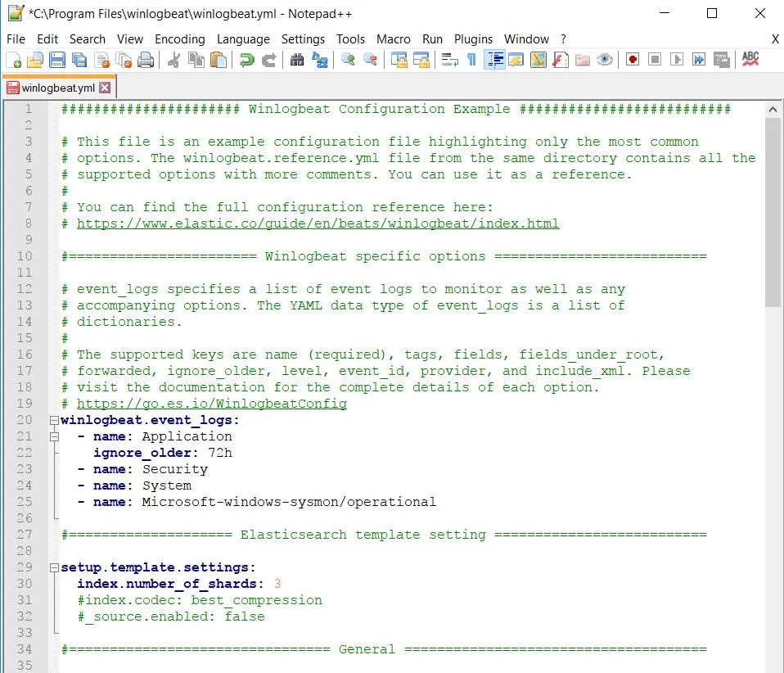Toggle word wrap
Screen dimensions: 784x673
pyautogui.click(x=448, y=60)
